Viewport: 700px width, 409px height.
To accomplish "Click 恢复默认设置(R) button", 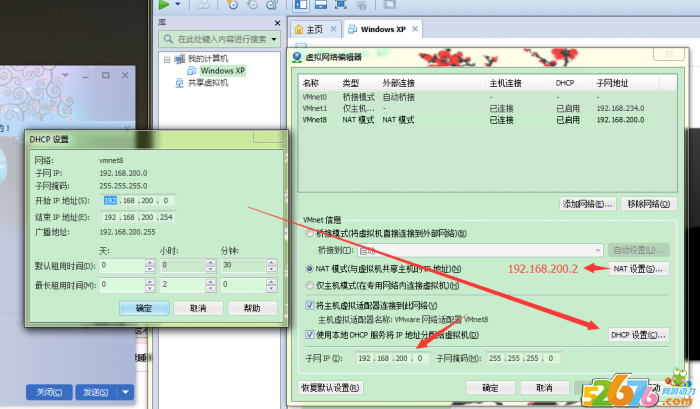I will point(330,388).
